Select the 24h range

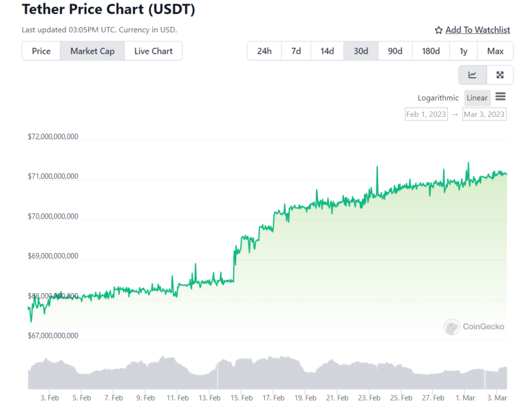(x=264, y=51)
